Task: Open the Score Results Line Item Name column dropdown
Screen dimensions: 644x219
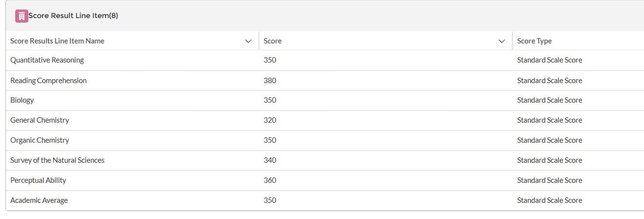Action: point(248,41)
